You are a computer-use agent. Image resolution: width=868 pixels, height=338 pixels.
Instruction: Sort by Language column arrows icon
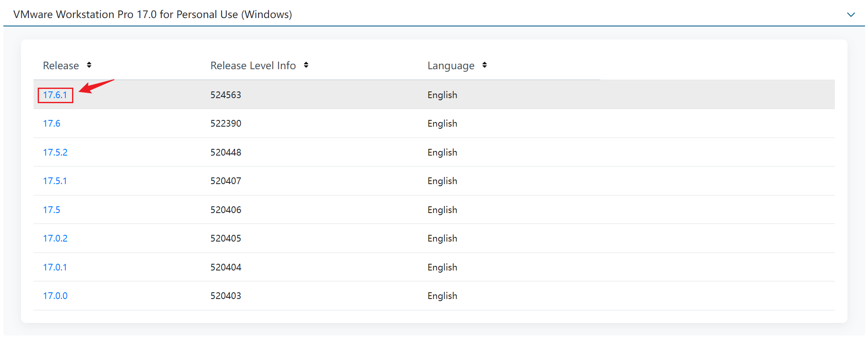(x=484, y=65)
